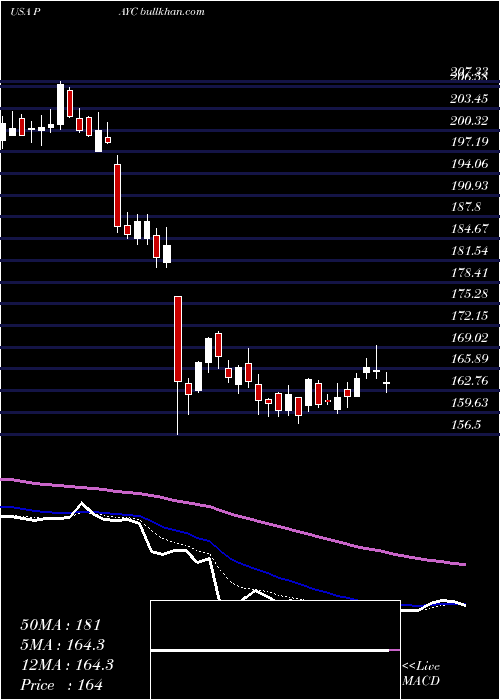Select the 175.28 axis value
The height and width of the screenshot is (700, 500).
click(469, 294)
